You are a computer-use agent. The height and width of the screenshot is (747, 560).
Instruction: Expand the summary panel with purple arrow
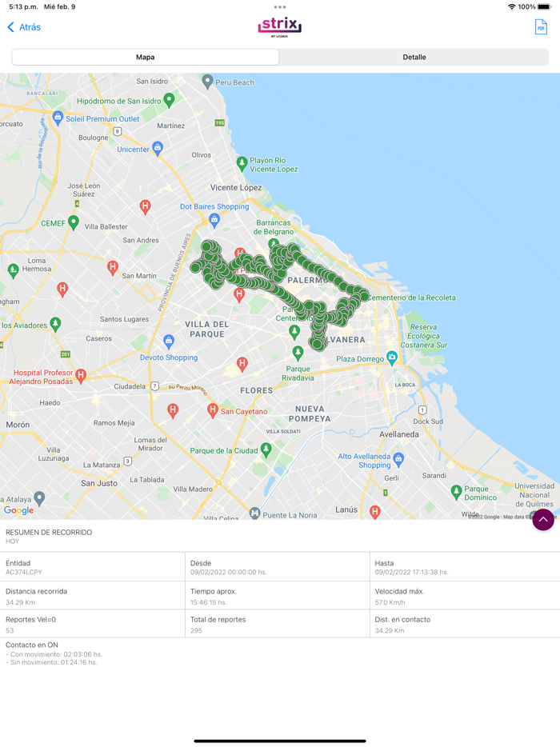coord(543,519)
